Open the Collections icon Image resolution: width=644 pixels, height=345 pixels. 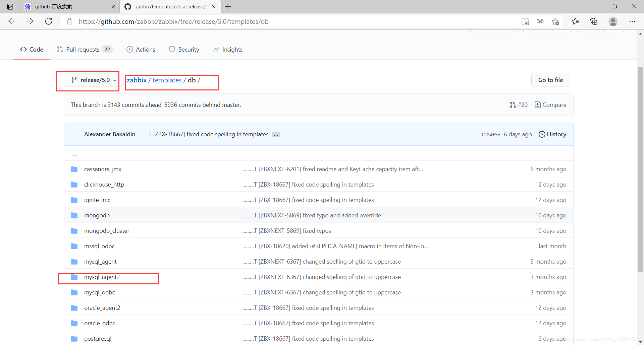coord(594,21)
